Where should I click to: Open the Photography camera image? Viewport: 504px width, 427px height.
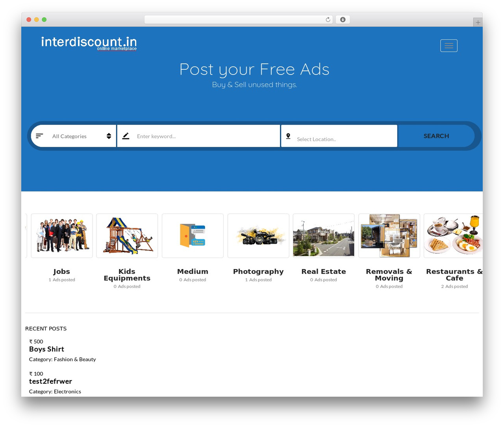click(x=258, y=236)
